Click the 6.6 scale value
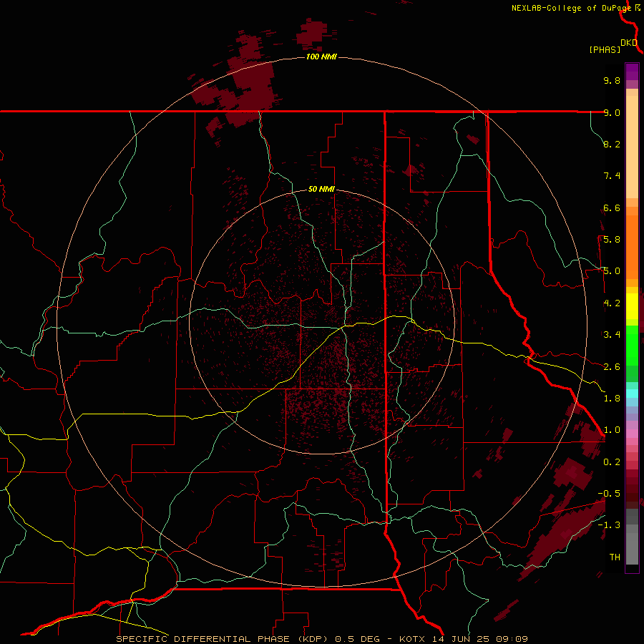 coord(612,208)
